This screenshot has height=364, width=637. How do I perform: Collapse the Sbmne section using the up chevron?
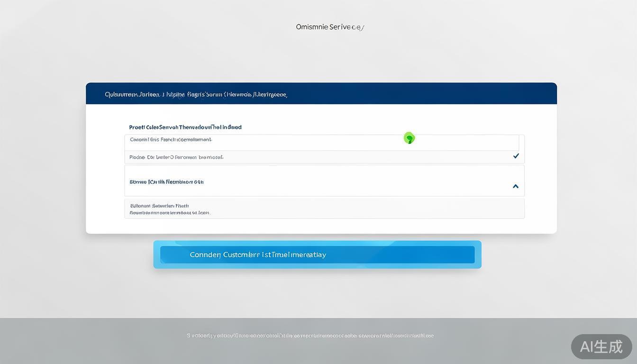[516, 186]
